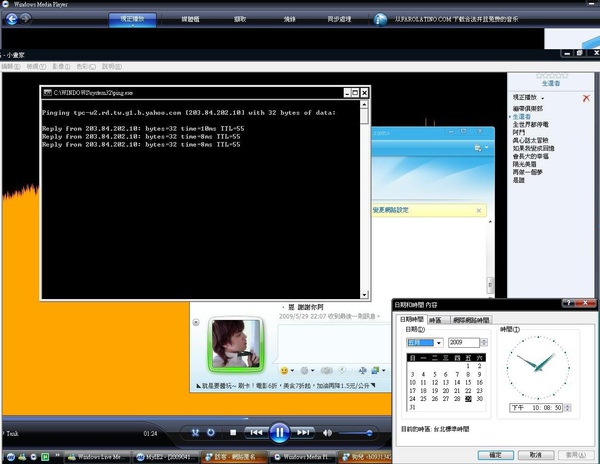Click the time spinner arrows
This screenshot has height=464, width=600.
click(x=568, y=408)
